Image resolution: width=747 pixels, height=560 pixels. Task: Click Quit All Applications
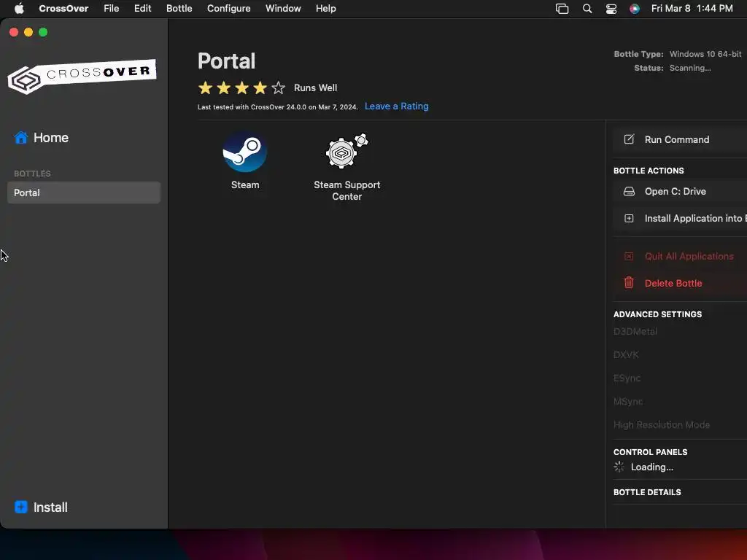click(680, 256)
